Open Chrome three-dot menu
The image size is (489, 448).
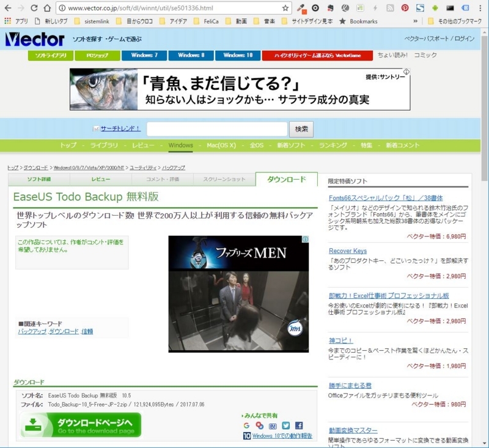coord(480,8)
